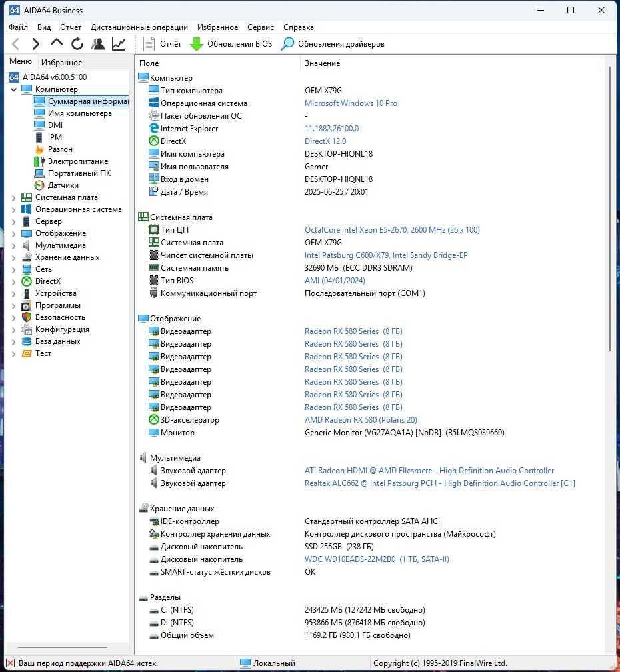Open the user management silhouette icon
620x672 pixels.
point(98,44)
